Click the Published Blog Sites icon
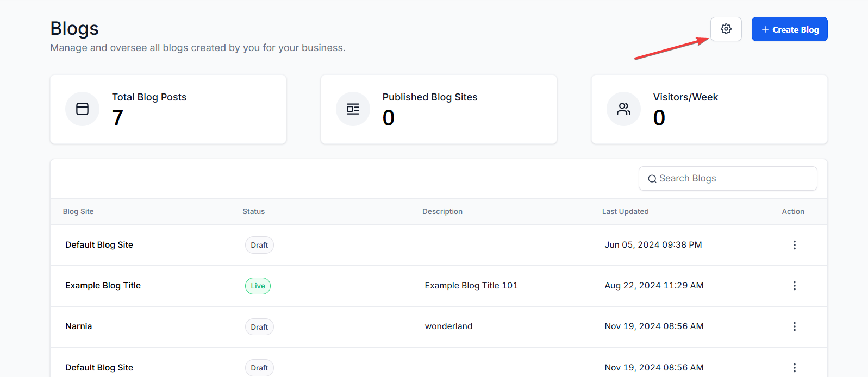 [353, 109]
